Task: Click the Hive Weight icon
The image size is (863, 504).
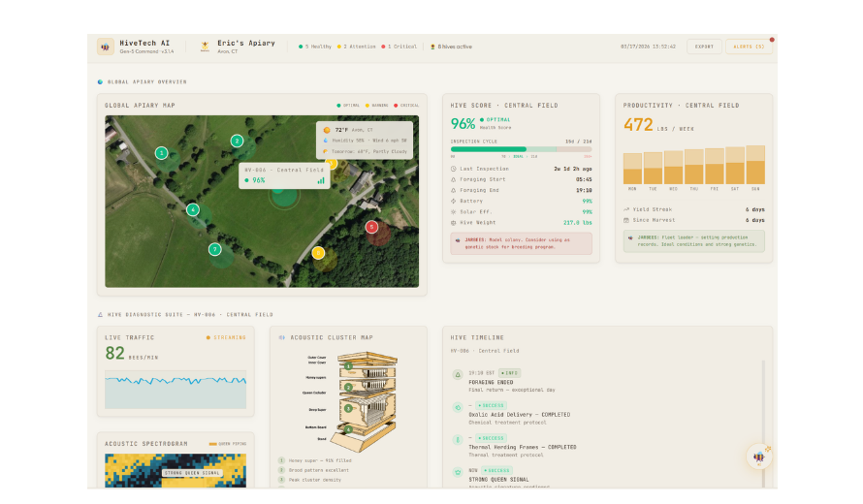Action: [x=454, y=223]
